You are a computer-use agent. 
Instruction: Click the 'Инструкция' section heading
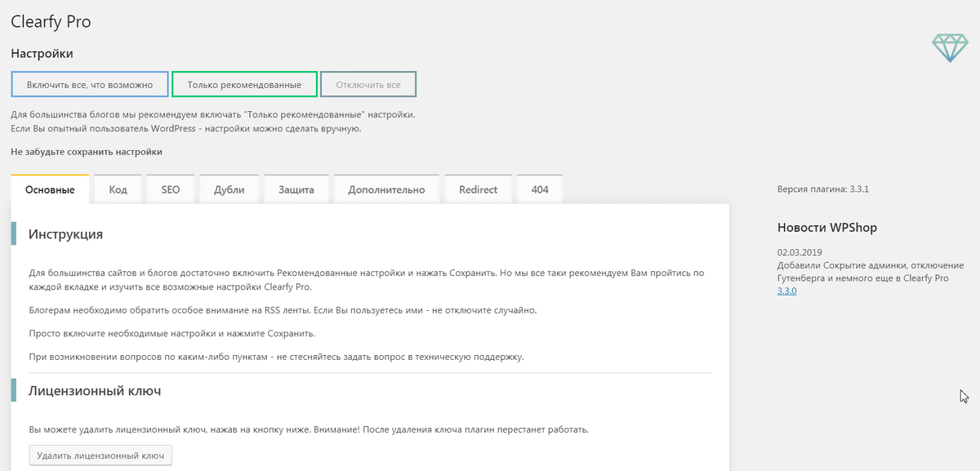click(x=65, y=234)
